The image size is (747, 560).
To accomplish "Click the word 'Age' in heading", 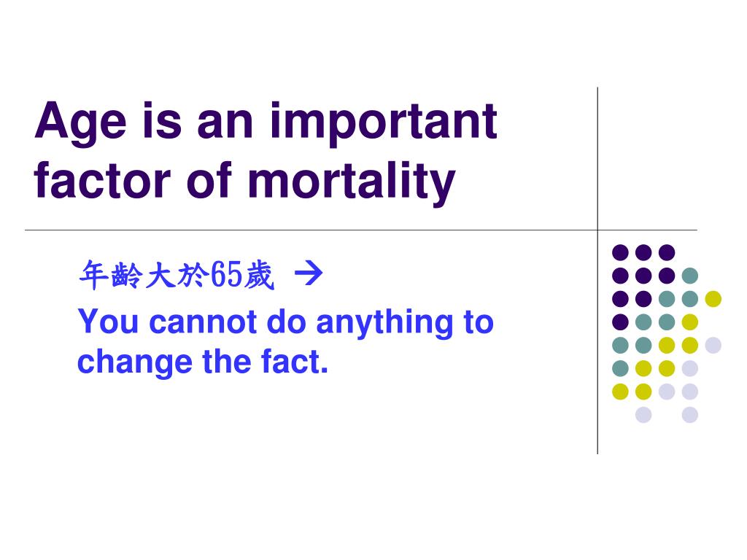I will coord(80,122).
